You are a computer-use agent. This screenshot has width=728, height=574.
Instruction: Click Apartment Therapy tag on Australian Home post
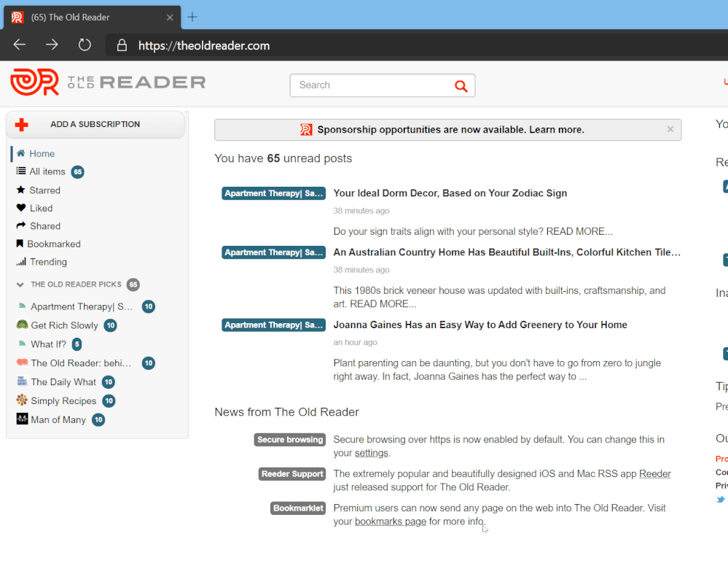[273, 252]
